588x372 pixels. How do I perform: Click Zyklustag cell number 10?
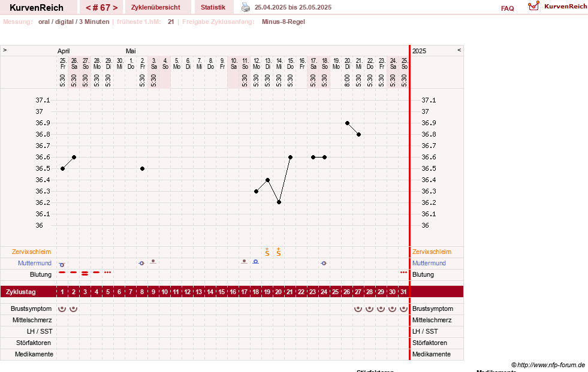pos(165,292)
